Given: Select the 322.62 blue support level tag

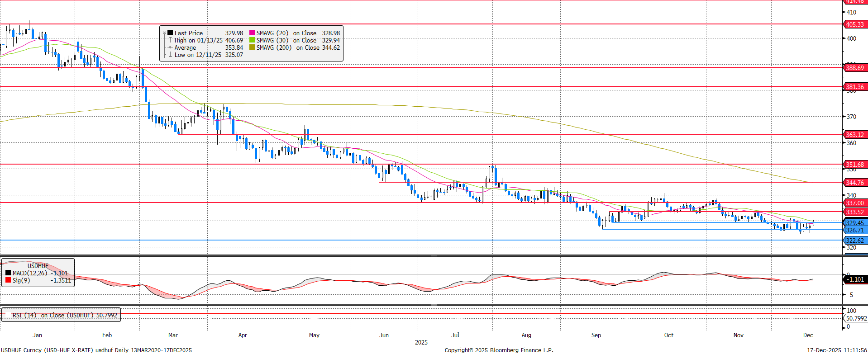Looking at the screenshot, I should [x=855, y=241].
